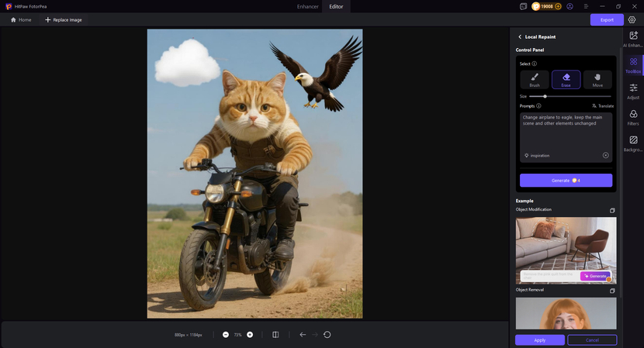
Task: Undo with the left arrow
Action: click(303, 335)
